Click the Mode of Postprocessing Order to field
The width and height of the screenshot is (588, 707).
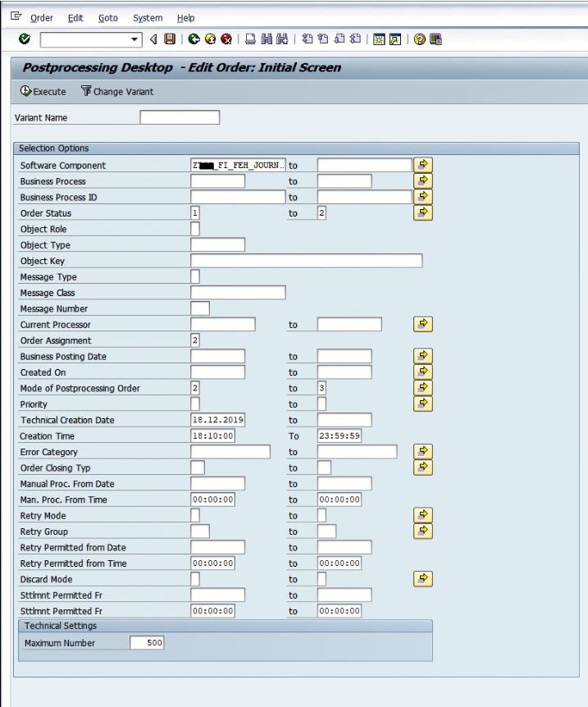click(x=322, y=388)
